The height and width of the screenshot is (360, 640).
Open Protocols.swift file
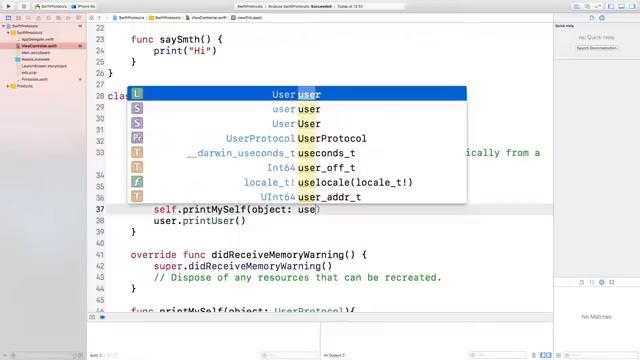[x=35, y=79]
